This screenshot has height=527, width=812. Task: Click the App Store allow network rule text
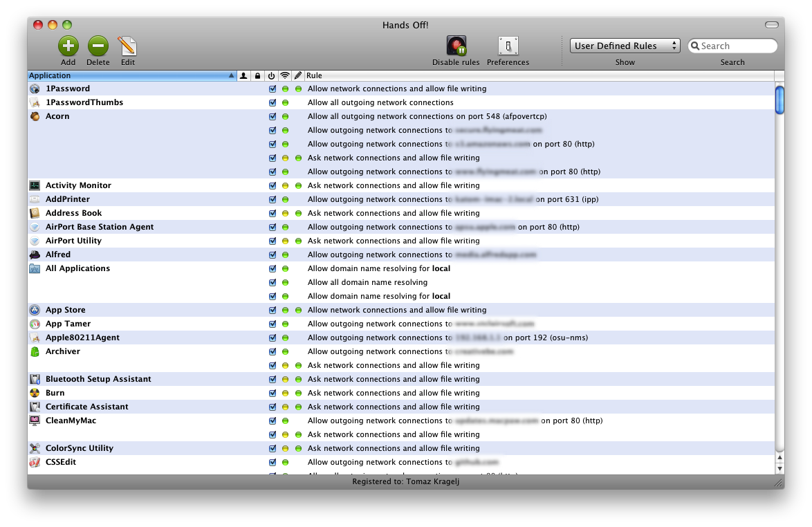(397, 310)
